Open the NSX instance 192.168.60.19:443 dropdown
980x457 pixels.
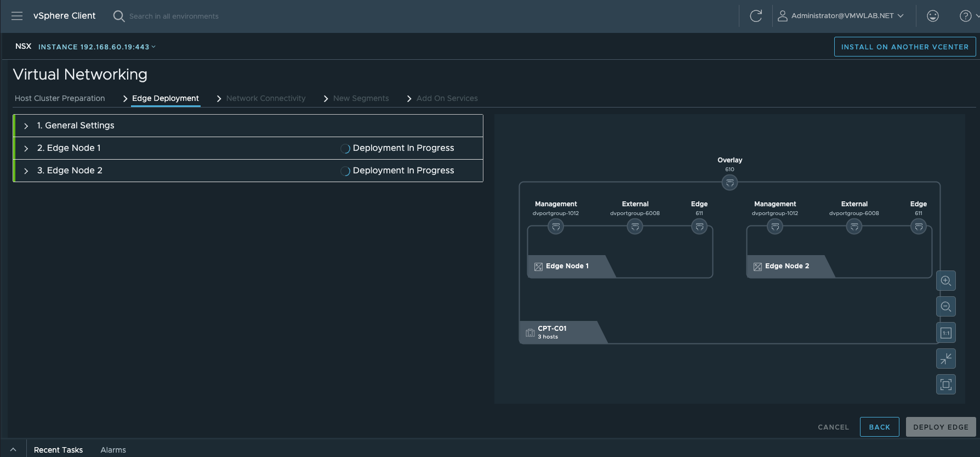[x=97, y=47]
